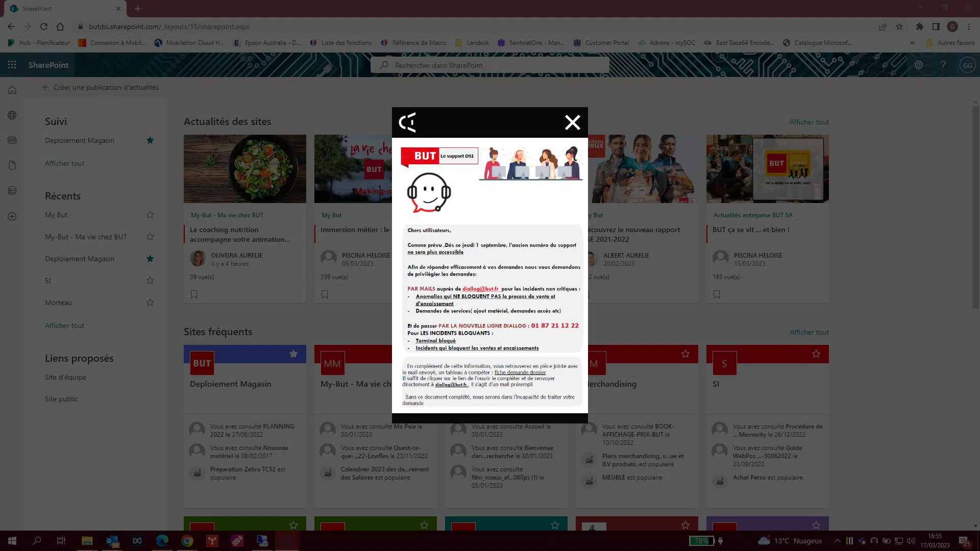Toggle star on SI frequent site card

point(816,354)
